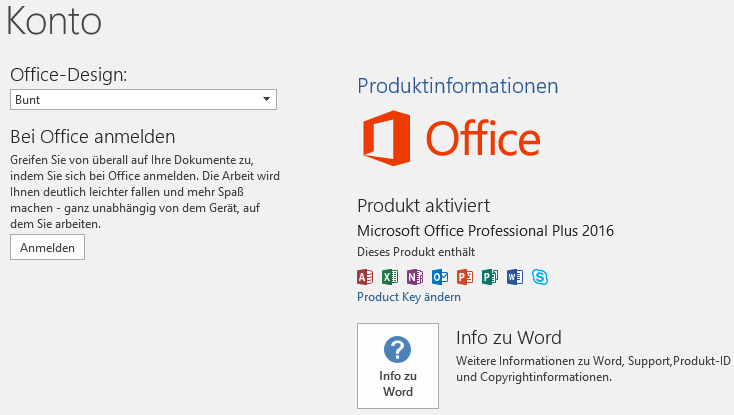
Task: Open the Office-Design dropdown arrow
Action: click(x=266, y=99)
